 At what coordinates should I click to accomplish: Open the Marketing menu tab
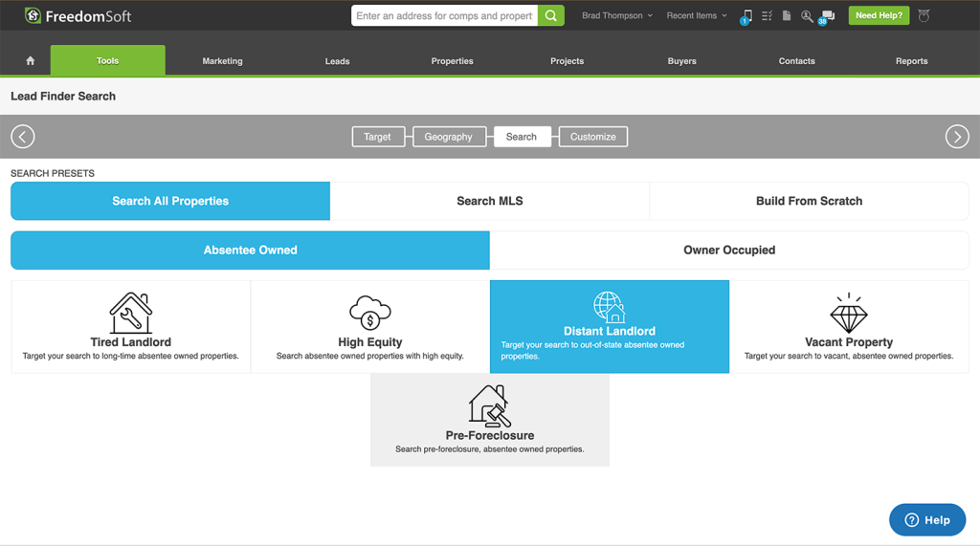point(222,61)
